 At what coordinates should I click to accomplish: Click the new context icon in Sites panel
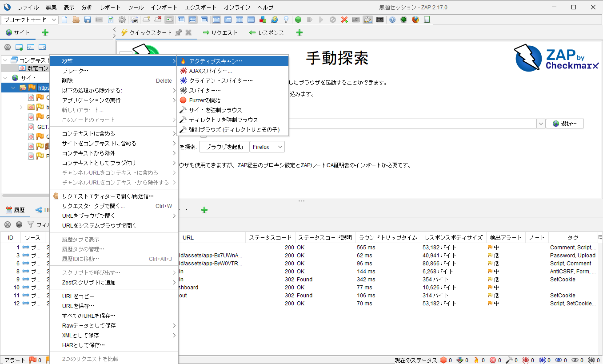point(19,47)
